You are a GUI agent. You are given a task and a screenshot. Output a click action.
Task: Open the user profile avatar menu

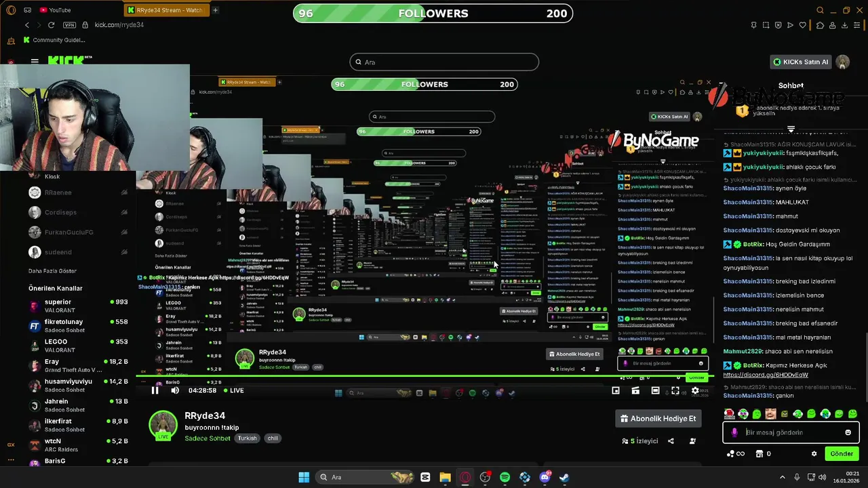coord(843,62)
